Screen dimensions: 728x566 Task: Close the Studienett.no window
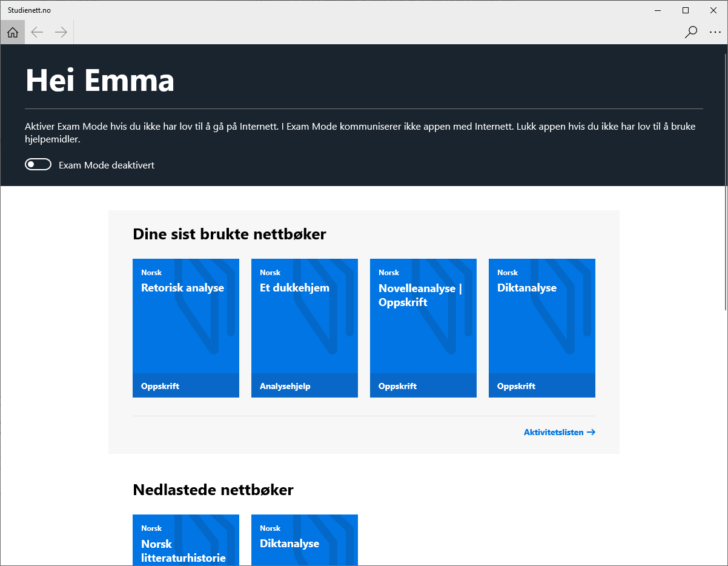coord(713,10)
